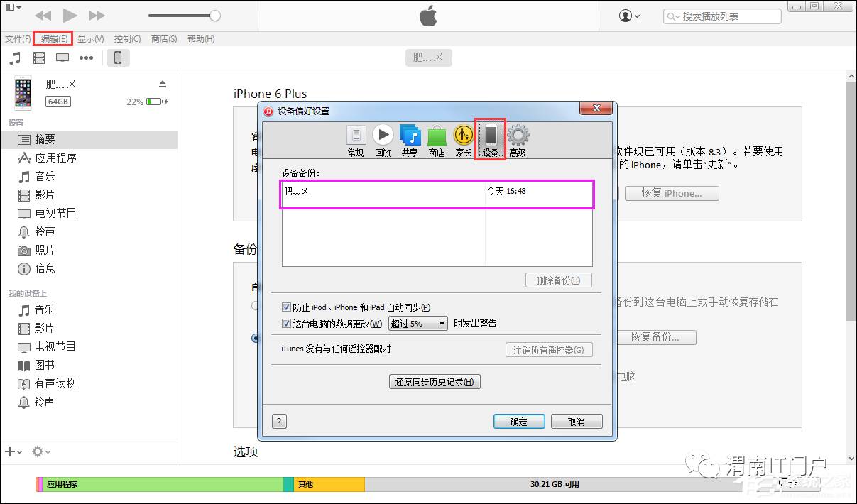Click the previous track button

tap(43, 15)
